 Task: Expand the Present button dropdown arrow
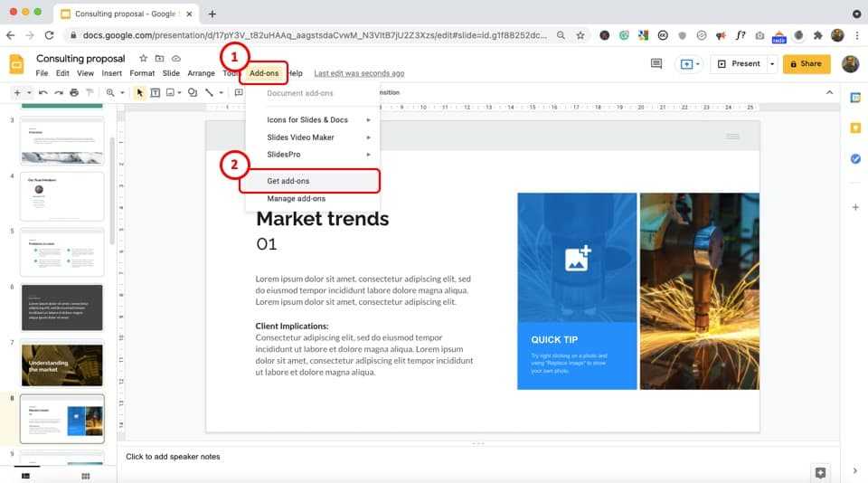point(771,64)
